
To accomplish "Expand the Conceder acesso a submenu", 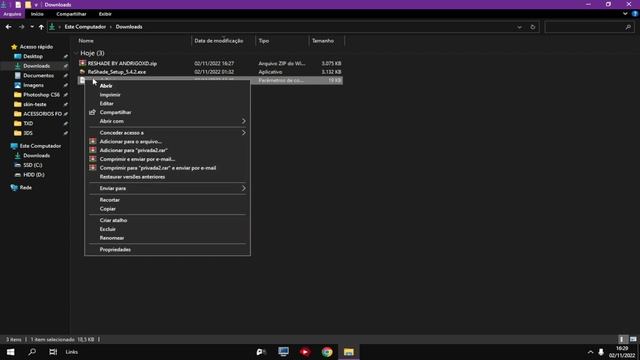I will tap(167, 133).
